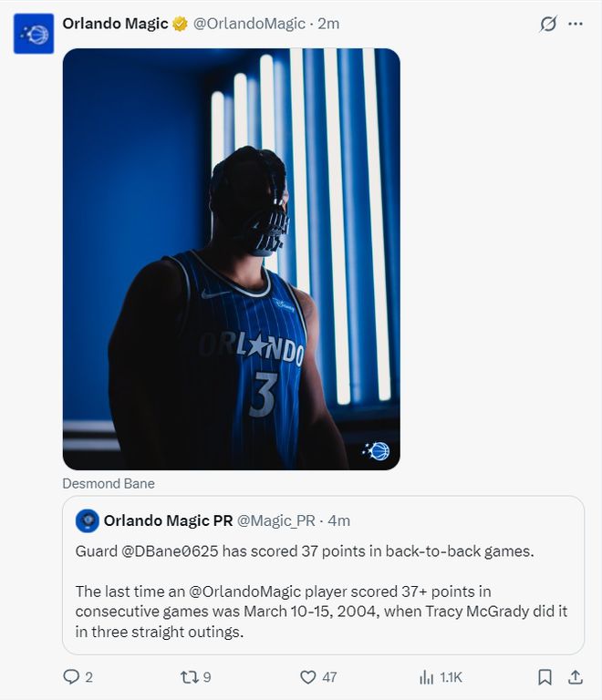Open the Orlando Magic profile avatar

click(x=34, y=34)
